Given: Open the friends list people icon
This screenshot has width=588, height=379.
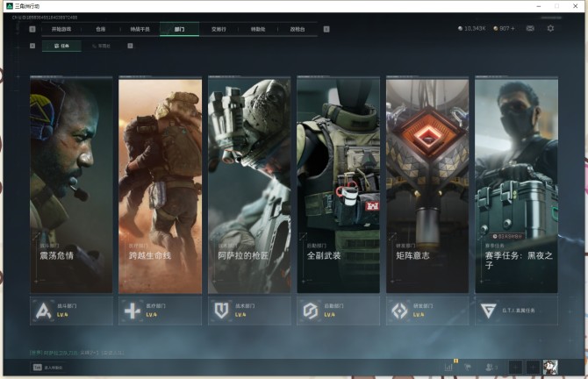Looking at the screenshot, I should click(x=491, y=368).
